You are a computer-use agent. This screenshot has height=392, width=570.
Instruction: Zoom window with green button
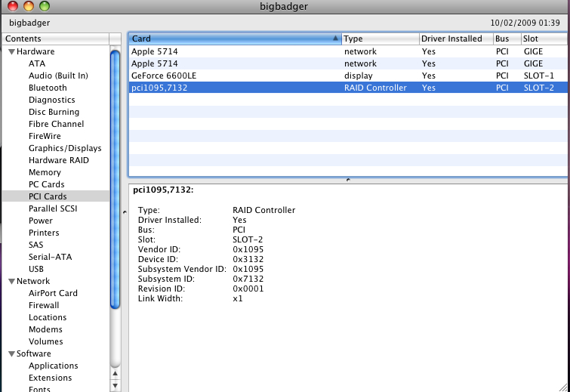point(45,6)
